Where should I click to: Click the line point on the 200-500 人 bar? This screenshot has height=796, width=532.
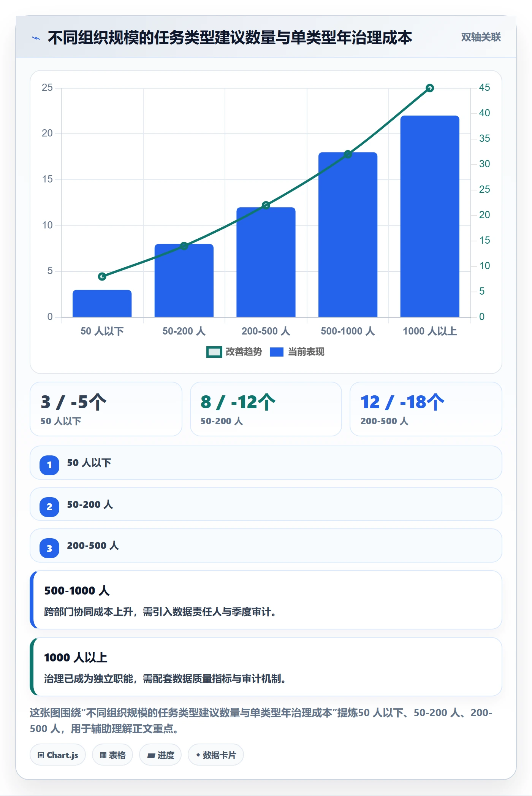[x=266, y=205]
